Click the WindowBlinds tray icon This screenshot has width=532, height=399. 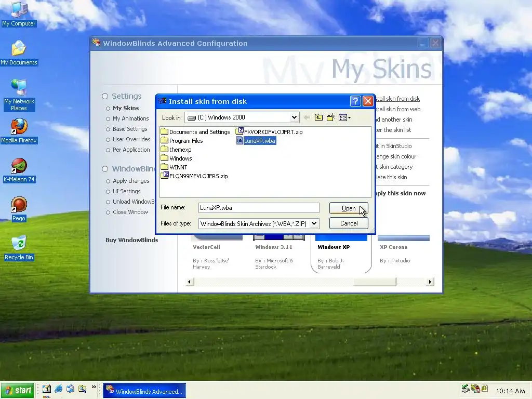pos(475,389)
